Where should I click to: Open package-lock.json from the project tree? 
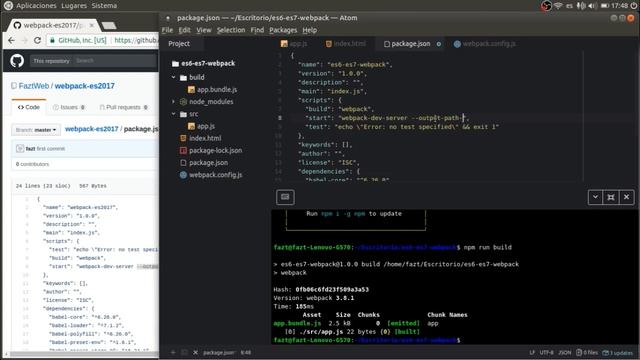(x=211, y=151)
